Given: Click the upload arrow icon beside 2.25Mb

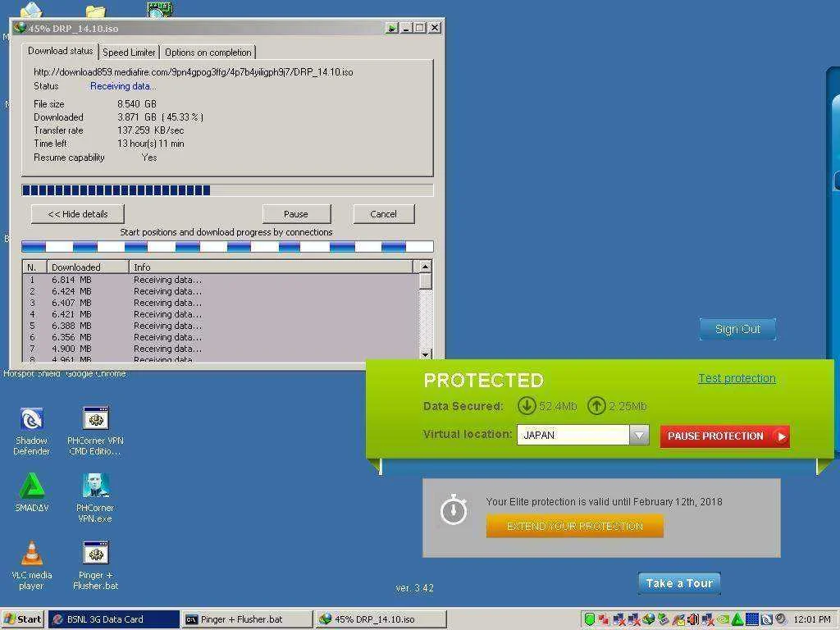Looking at the screenshot, I should tap(596, 405).
